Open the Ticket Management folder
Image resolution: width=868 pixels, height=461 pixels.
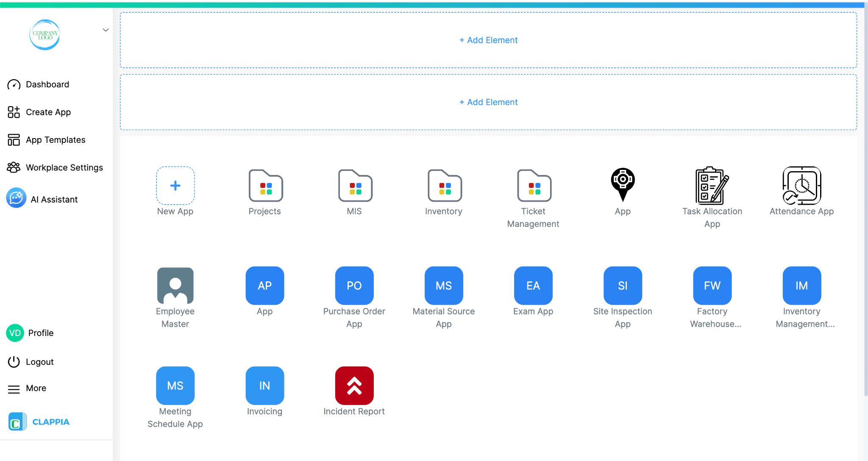533,186
